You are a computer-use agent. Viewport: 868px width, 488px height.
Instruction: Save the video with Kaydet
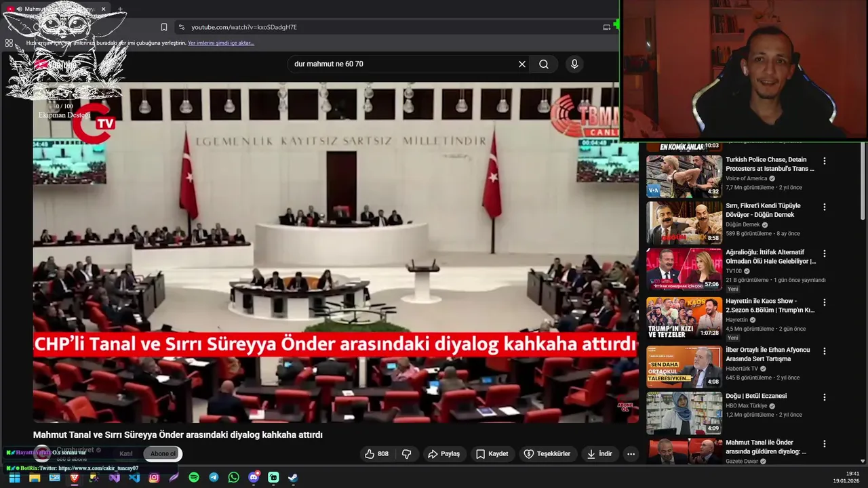[492, 453]
